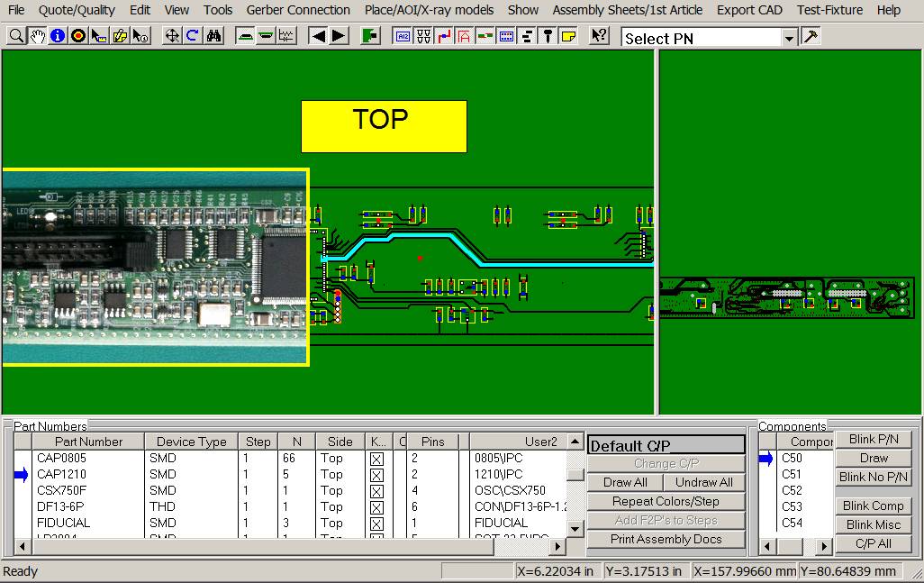
Task: Click the Default C/P field
Action: [666, 445]
